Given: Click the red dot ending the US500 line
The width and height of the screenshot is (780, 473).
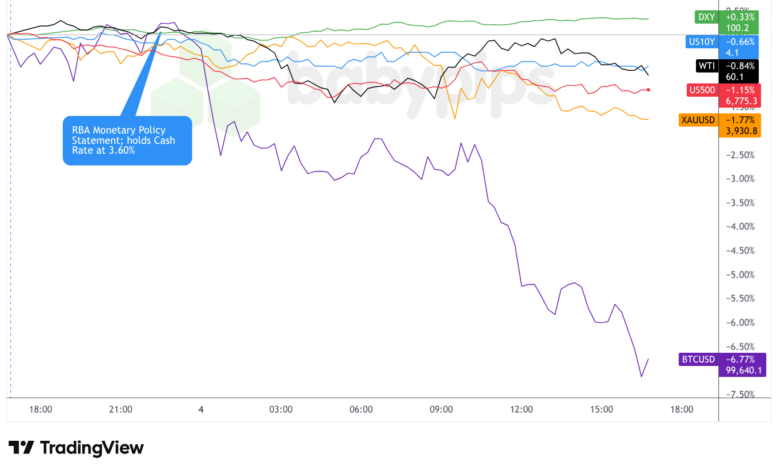Looking at the screenshot, I should (x=649, y=90).
